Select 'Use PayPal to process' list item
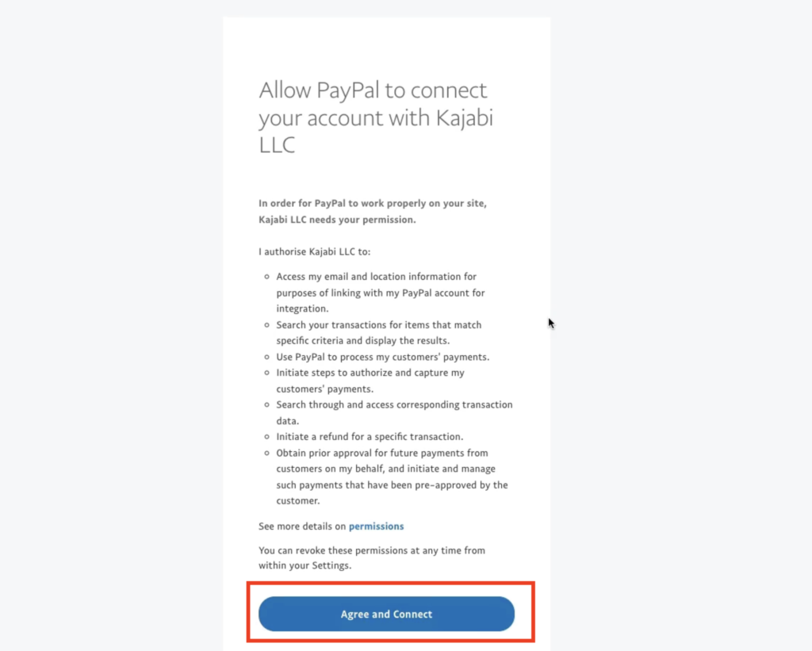This screenshot has width=812, height=651. pos(383,357)
